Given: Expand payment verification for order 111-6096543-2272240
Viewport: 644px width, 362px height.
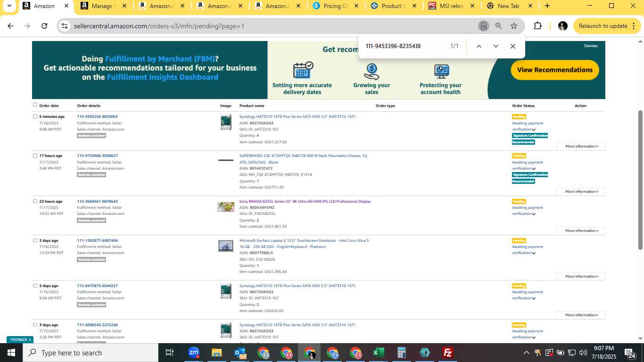Looking at the screenshot, I should [534, 337].
